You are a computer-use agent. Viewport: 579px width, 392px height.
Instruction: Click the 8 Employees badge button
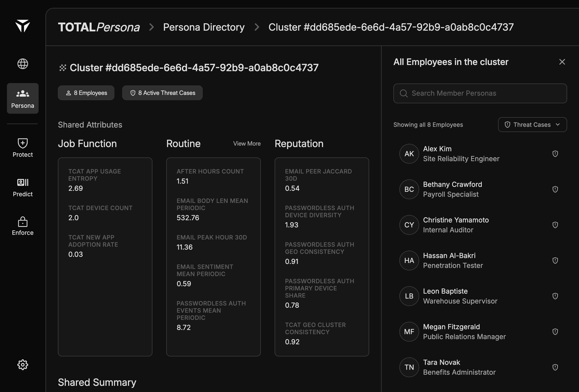point(86,93)
